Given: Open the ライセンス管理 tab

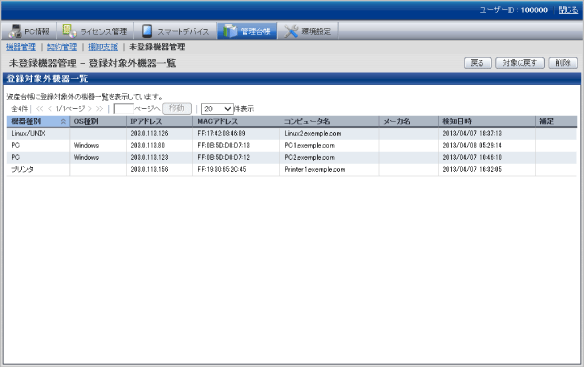Looking at the screenshot, I should [x=95, y=31].
